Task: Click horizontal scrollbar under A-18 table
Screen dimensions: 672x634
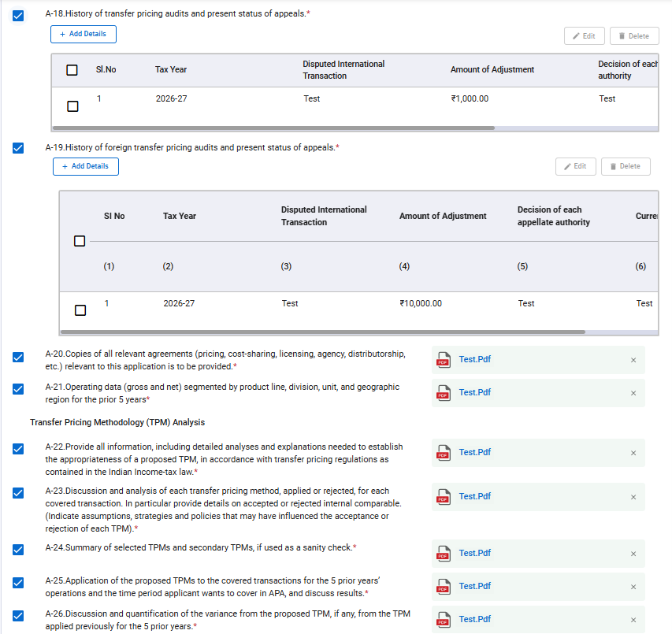Action: coord(273,128)
